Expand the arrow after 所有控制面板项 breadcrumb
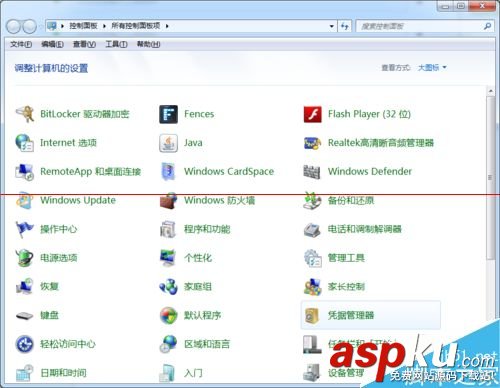Viewport: 500px width, 388px height. tap(167, 26)
